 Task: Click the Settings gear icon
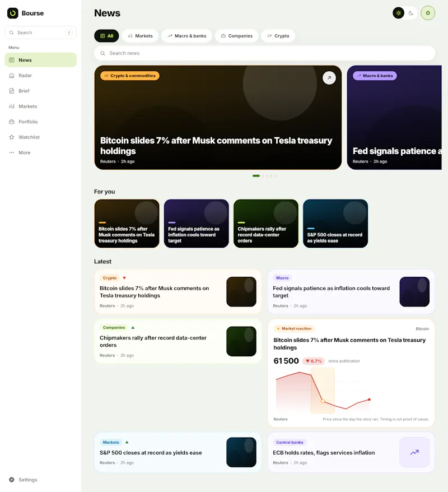[12, 480]
